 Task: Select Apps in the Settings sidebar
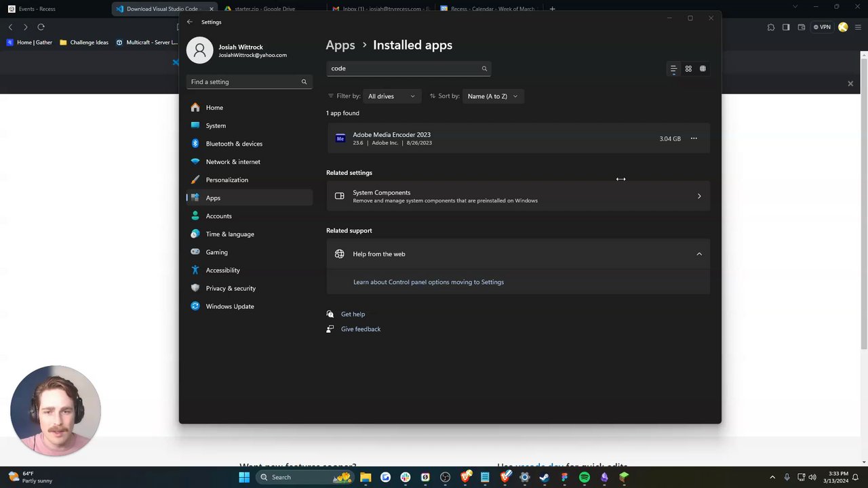tap(249, 198)
